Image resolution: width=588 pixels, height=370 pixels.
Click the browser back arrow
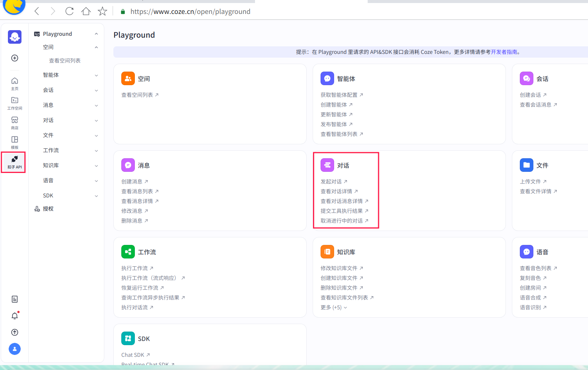point(37,11)
